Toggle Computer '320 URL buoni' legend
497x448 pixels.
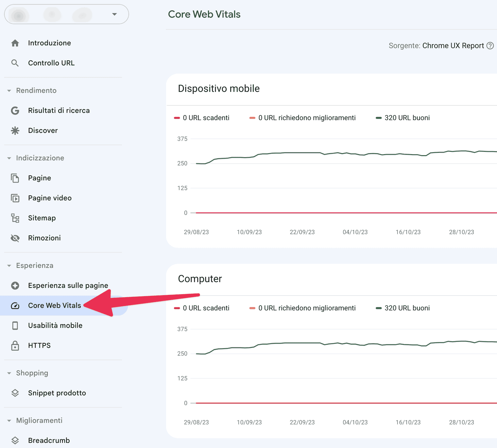(403, 308)
